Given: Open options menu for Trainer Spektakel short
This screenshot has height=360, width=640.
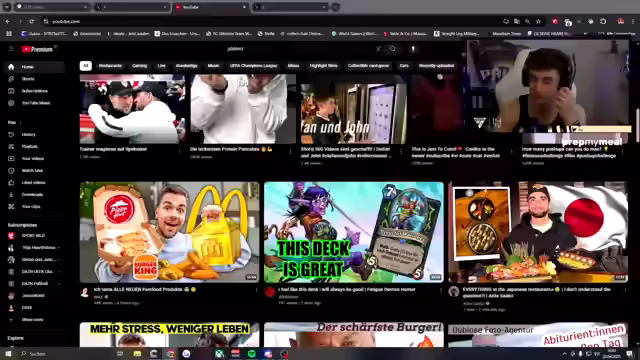Looking at the screenshot, I should pyautogui.click(x=180, y=151).
